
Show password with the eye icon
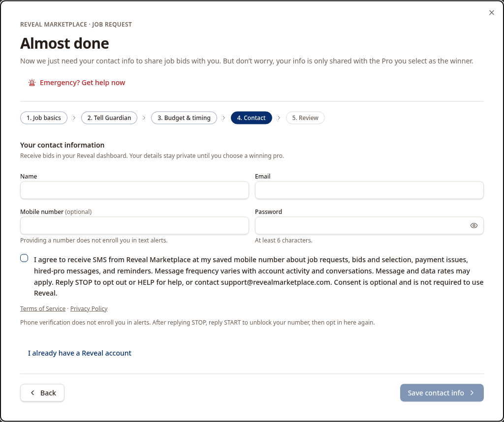tap(474, 225)
